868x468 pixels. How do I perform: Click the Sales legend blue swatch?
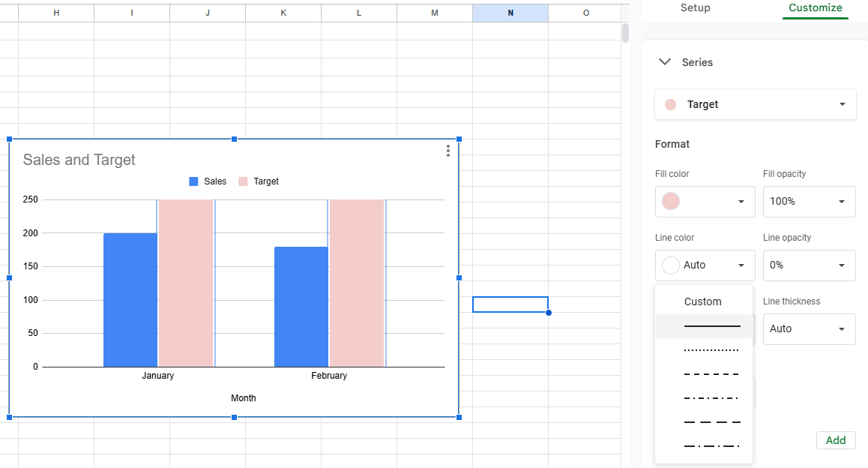pos(194,181)
